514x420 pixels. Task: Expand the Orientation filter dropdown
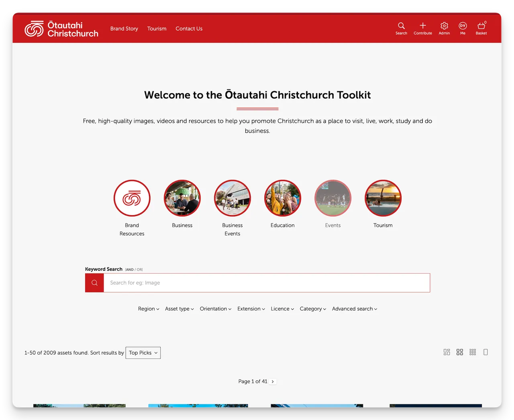click(216, 309)
